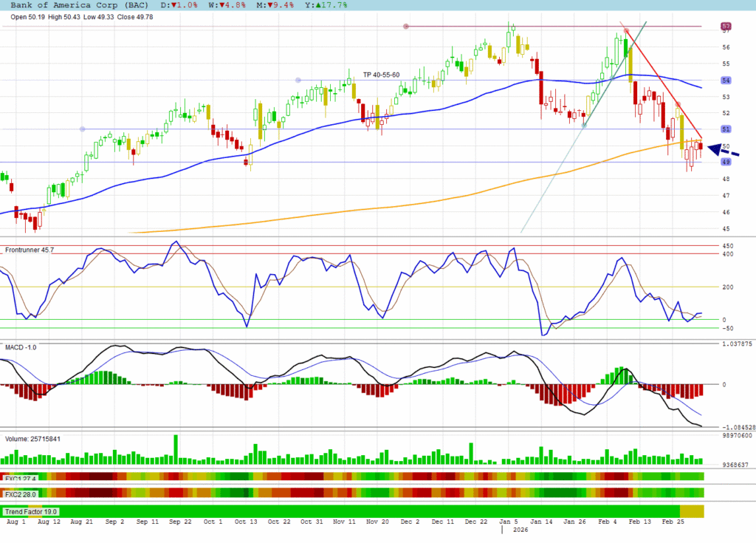Click the blue 51 price tag on the axis
Screen dimensions: 756x543
726,129
